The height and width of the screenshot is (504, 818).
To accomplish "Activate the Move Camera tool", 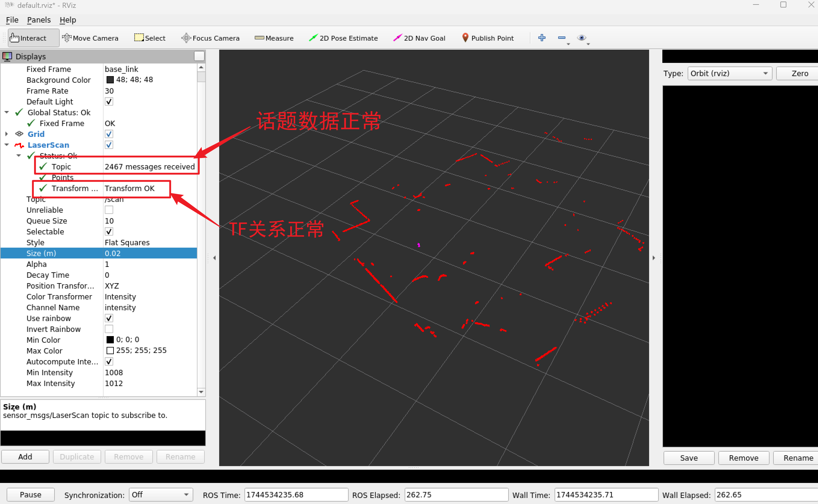I will [90, 38].
